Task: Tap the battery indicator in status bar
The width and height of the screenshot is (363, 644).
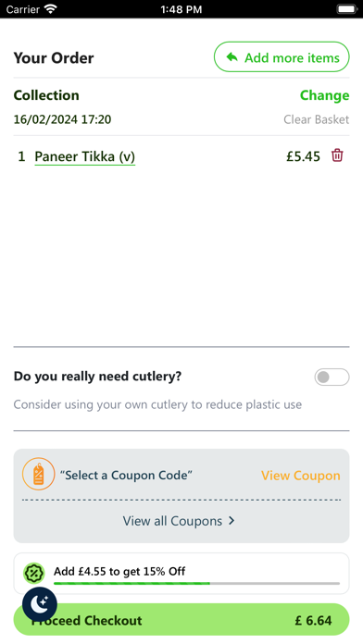Action: point(347,9)
